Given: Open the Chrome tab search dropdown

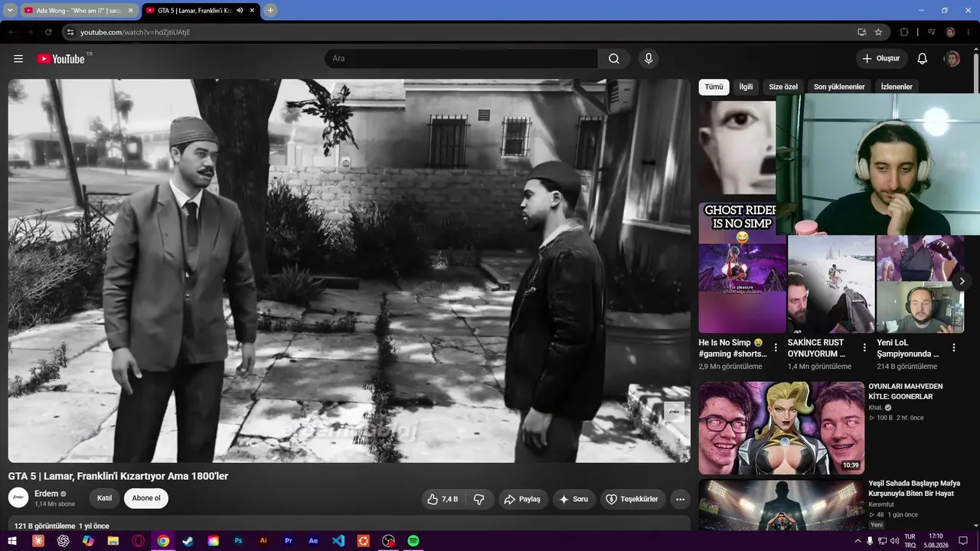Looking at the screenshot, I should tap(11, 11).
